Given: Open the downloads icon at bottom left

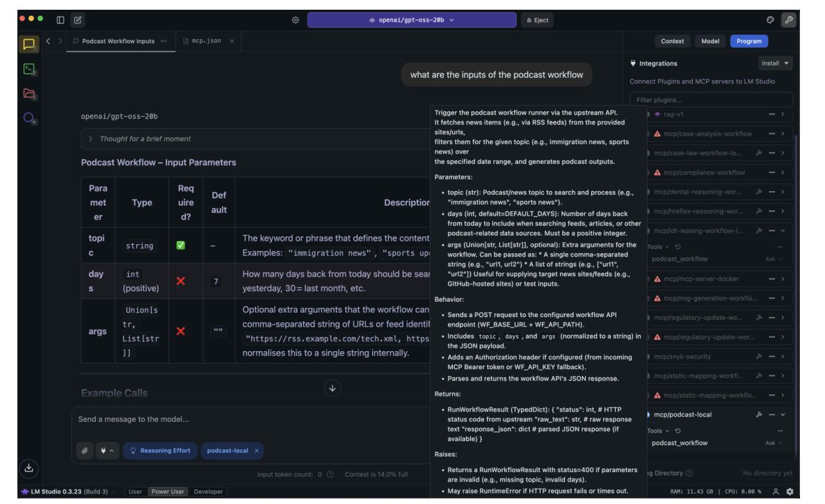Looking at the screenshot, I should (x=29, y=468).
